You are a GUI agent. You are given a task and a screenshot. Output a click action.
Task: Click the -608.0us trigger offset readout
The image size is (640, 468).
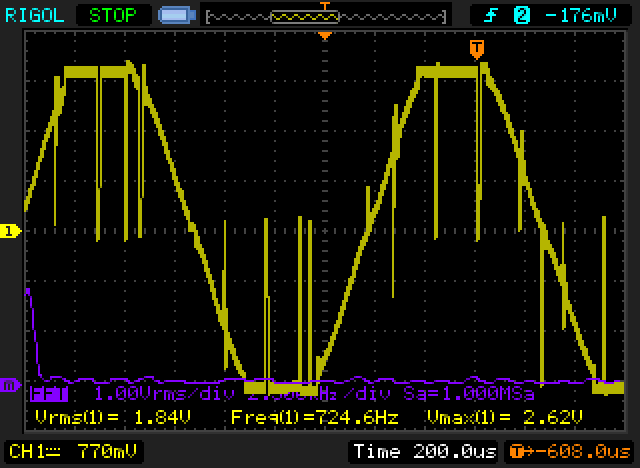click(x=570, y=452)
